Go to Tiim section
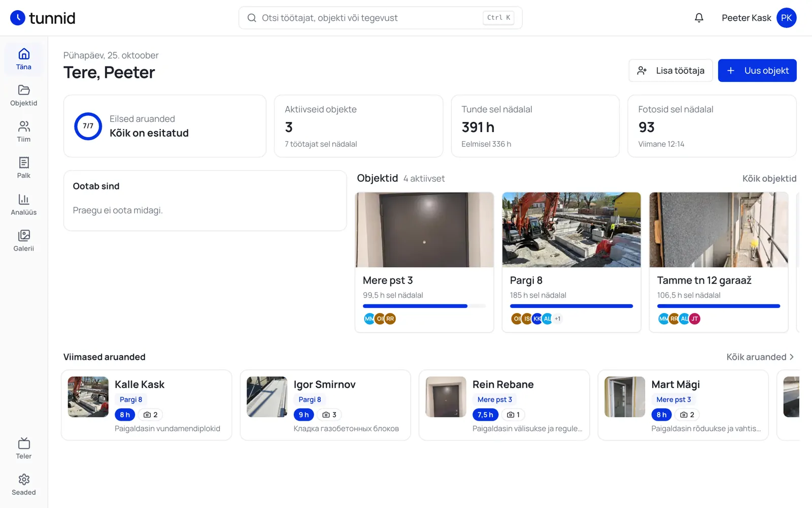The image size is (812, 508). click(x=24, y=132)
